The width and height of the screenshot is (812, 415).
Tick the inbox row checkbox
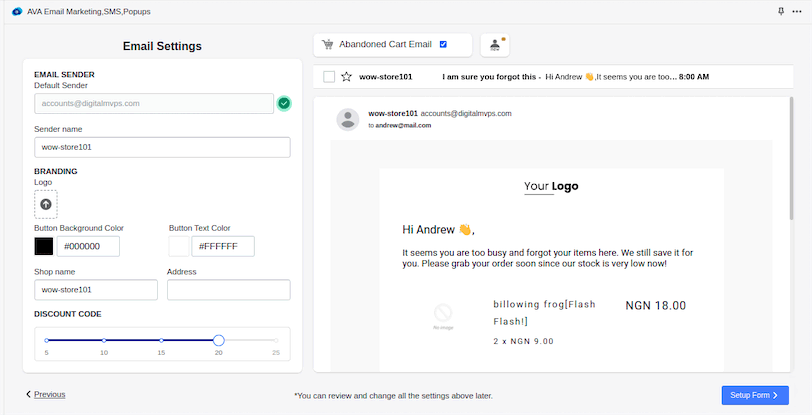coord(329,77)
